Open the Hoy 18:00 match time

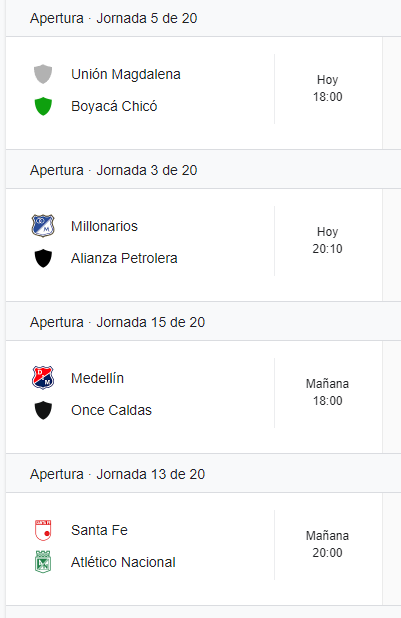click(x=328, y=88)
